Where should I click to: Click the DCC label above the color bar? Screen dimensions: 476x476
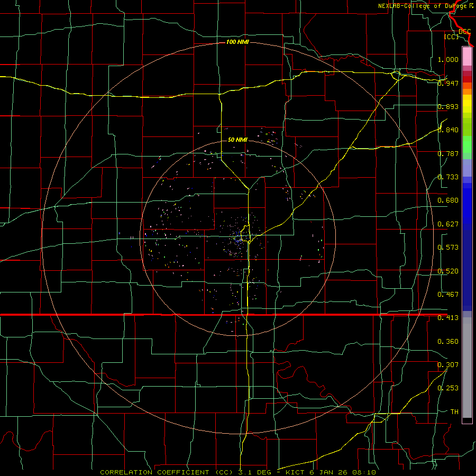coord(464,32)
